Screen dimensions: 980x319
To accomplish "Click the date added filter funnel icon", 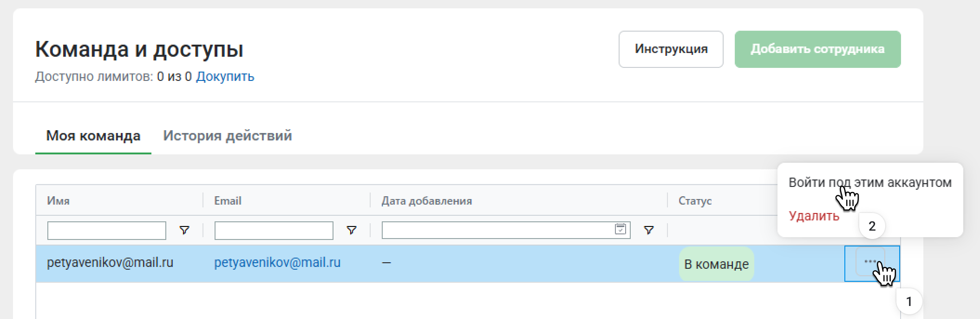I will pos(649,230).
